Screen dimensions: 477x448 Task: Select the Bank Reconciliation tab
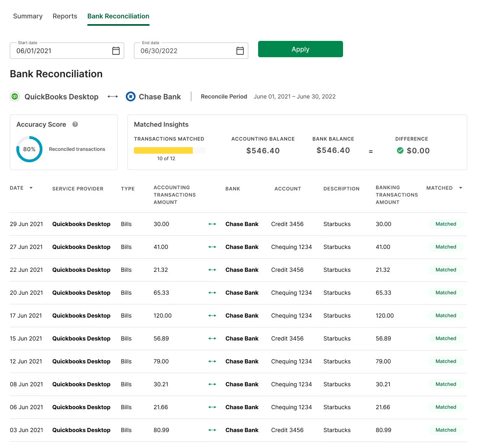click(118, 16)
